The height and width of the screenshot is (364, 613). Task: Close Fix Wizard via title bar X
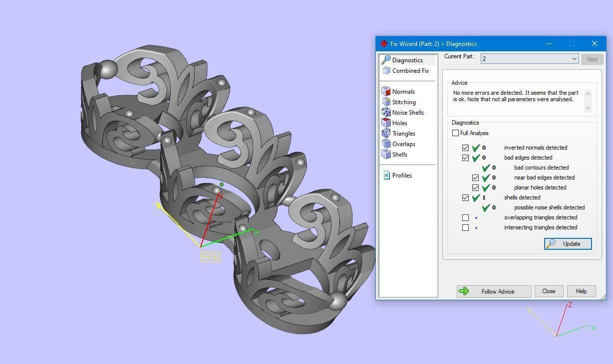click(x=594, y=44)
